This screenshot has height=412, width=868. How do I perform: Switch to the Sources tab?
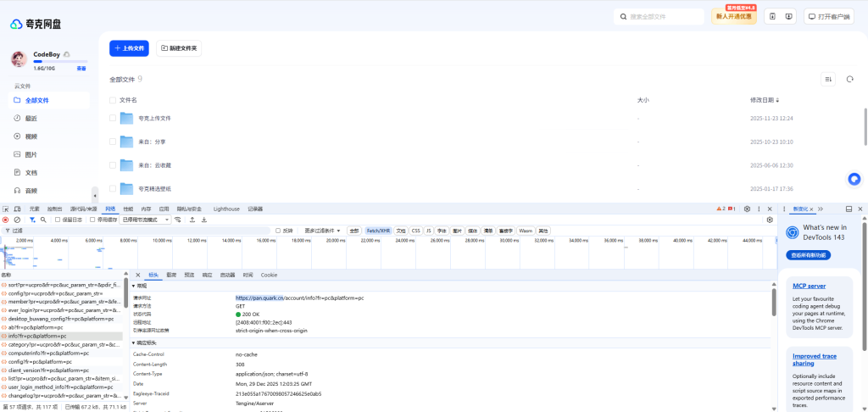tap(84, 209)
